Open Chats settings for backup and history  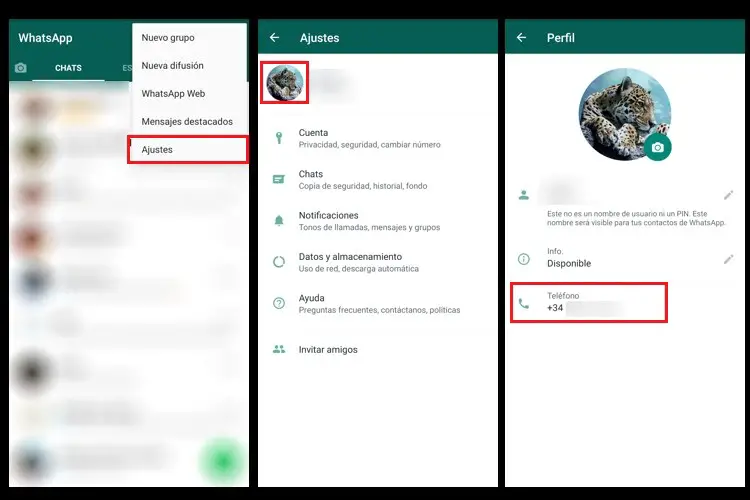pyautogui.click(x=378, y=179)
